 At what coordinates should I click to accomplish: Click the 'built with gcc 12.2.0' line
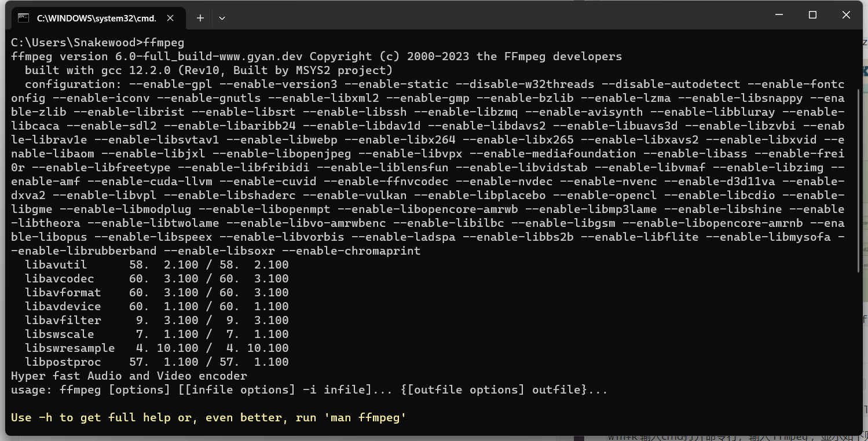tap(209, 71)
